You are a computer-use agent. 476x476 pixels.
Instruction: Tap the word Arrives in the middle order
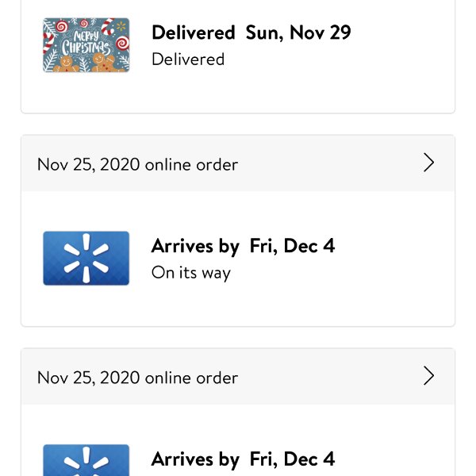click(x=182, y=246)
